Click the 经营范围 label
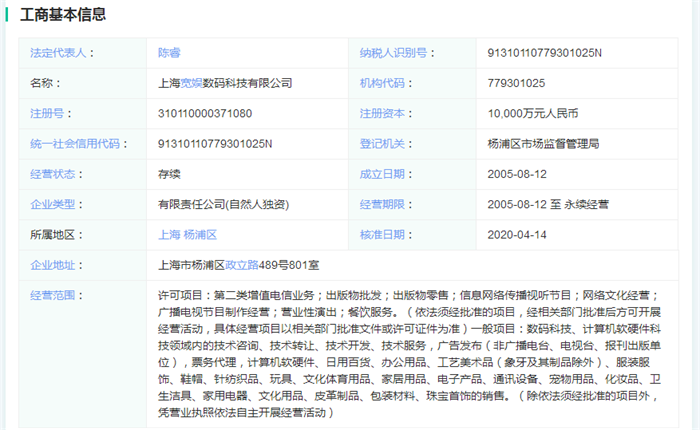Viewport: 700px width, 430px height. tap(54, 296)
